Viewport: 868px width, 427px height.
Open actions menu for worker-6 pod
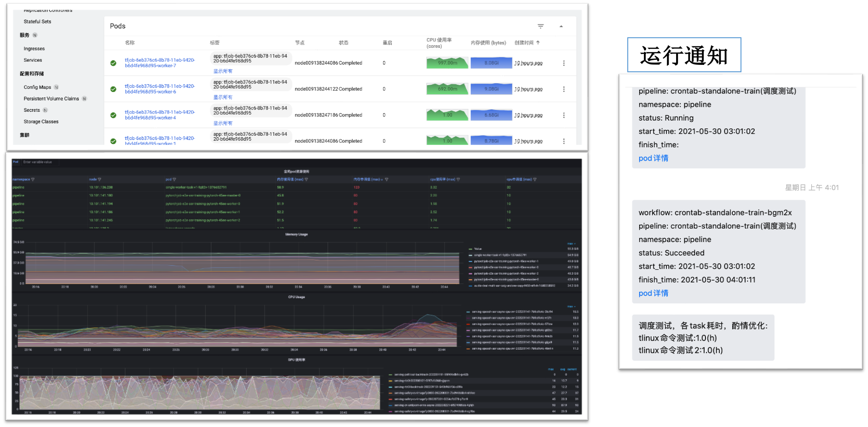[x=564, y=89]
